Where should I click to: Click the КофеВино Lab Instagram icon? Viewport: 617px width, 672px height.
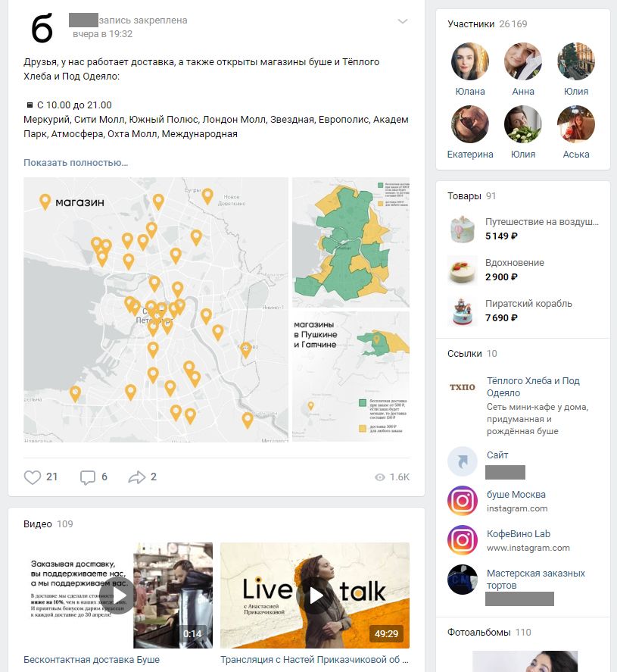point(463,540)
